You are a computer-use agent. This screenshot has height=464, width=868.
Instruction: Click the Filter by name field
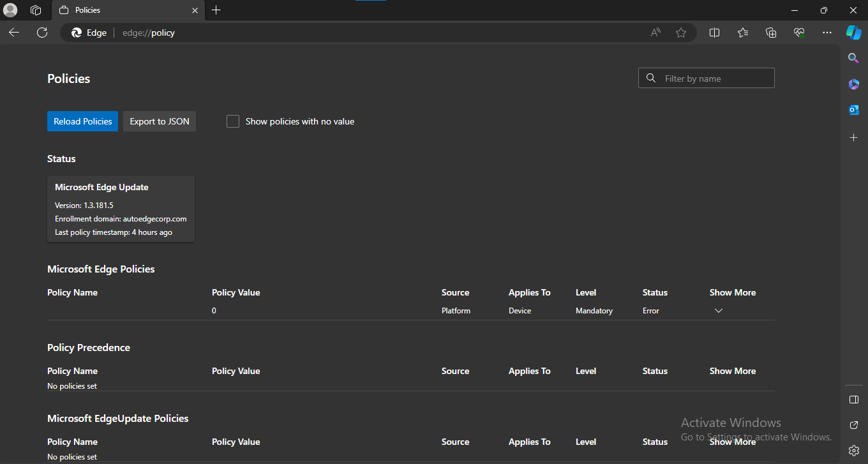point(707,78)
